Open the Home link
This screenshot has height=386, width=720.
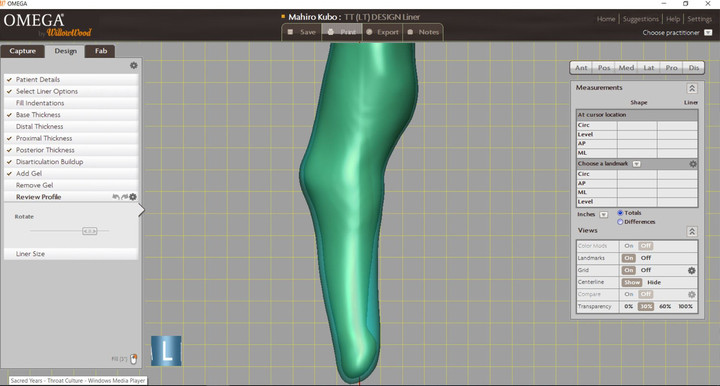point(606,19)
